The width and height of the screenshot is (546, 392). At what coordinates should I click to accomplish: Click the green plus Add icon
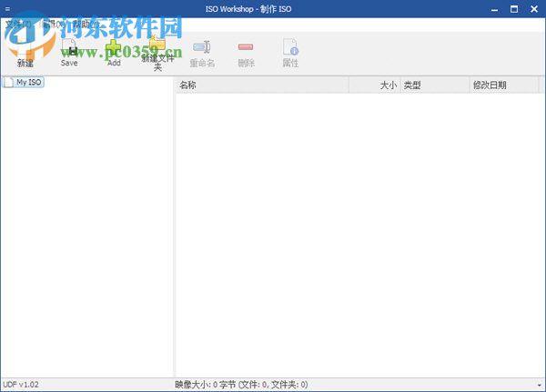pyautogui.click(x=114, y=48)
